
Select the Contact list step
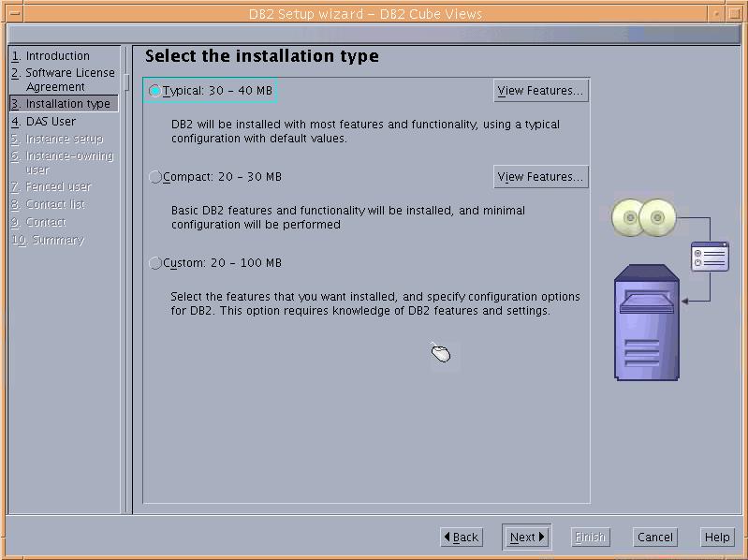click(48, 204)
